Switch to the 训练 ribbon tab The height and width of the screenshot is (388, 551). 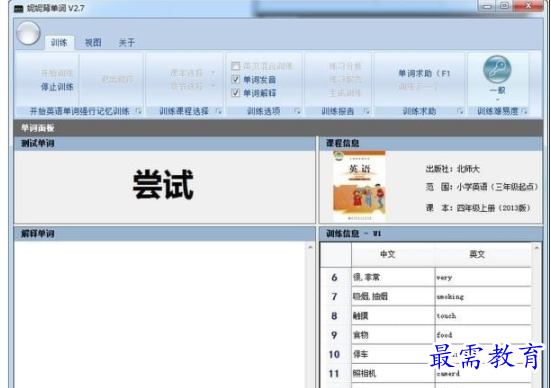pyautogui.click(x=59, y=43)
